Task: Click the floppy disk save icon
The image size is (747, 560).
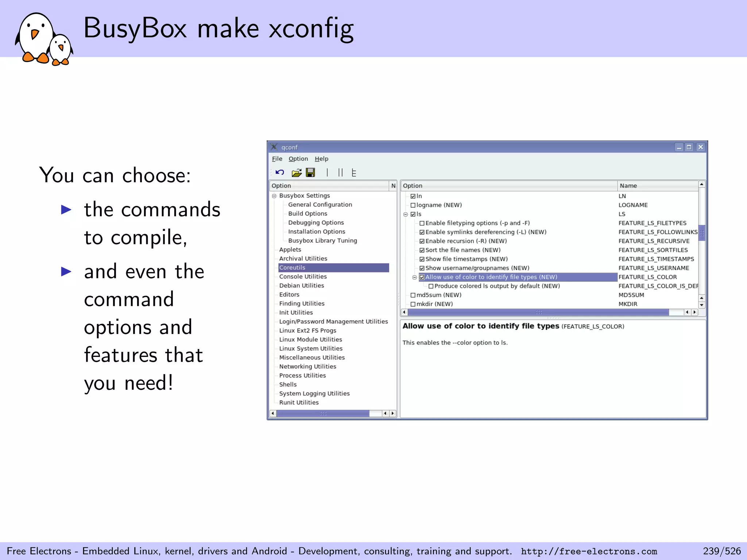Action: point(310,172)
